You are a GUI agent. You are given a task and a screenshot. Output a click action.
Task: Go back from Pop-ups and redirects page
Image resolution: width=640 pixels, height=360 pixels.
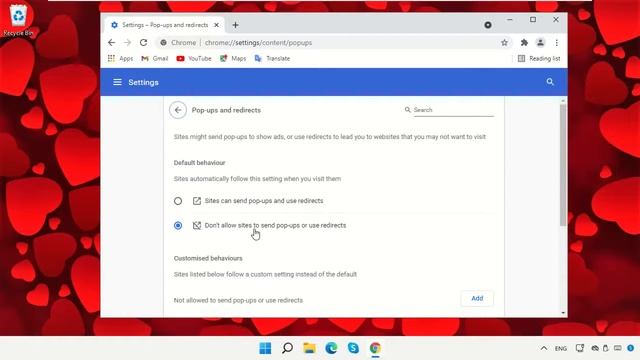click(x=178, y=110)
